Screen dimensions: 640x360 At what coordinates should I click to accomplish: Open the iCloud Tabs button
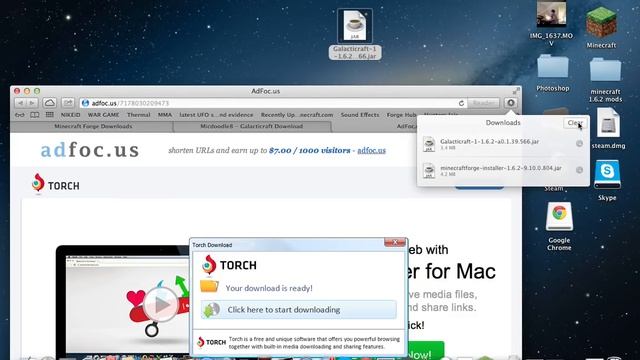click(x=50, y=103)
